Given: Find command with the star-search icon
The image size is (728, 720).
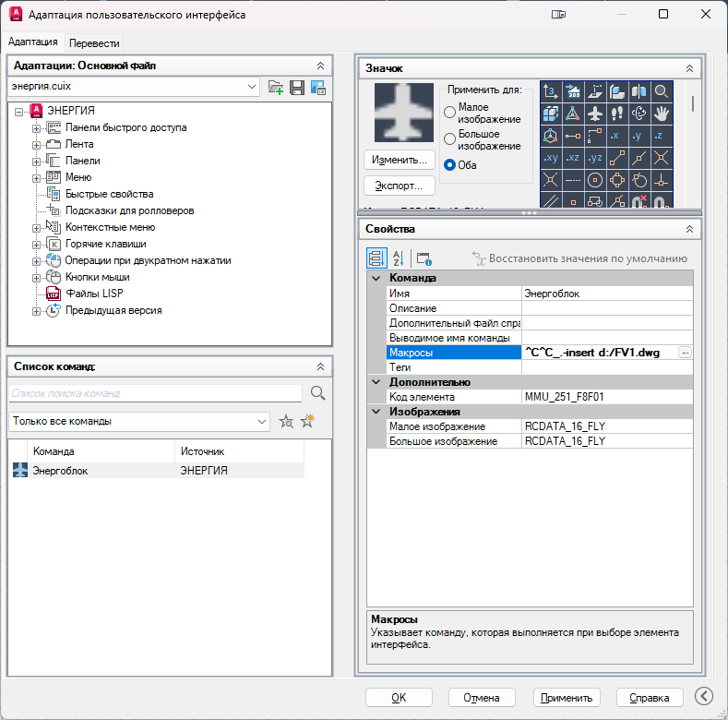Looking at the screenshot, I should point(286,422).
